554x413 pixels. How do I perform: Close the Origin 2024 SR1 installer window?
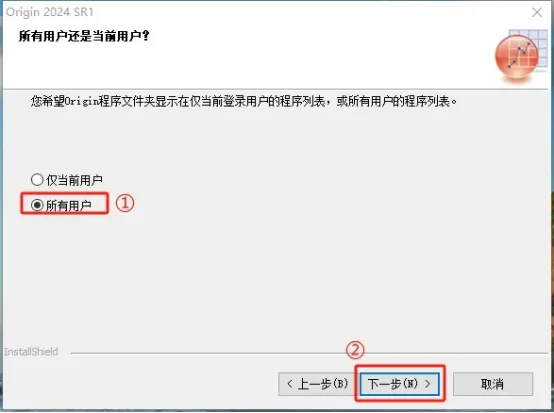tap(537, 12)
